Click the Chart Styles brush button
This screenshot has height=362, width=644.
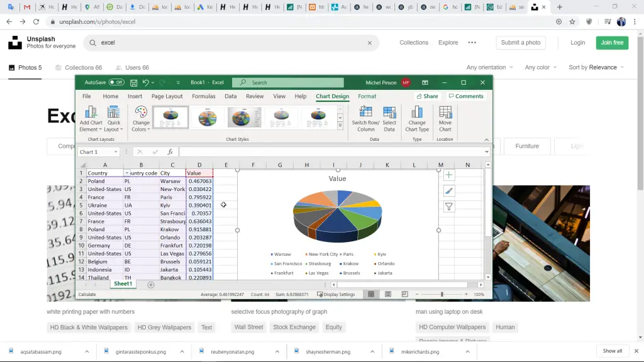point(449,191)
